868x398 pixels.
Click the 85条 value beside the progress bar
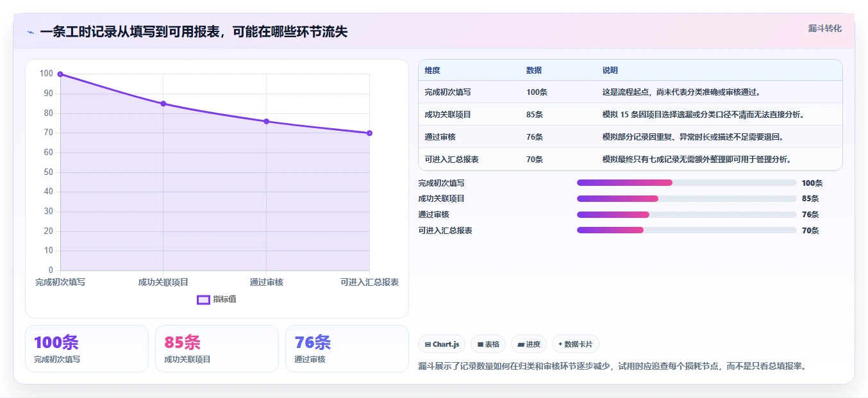[810, 199]
